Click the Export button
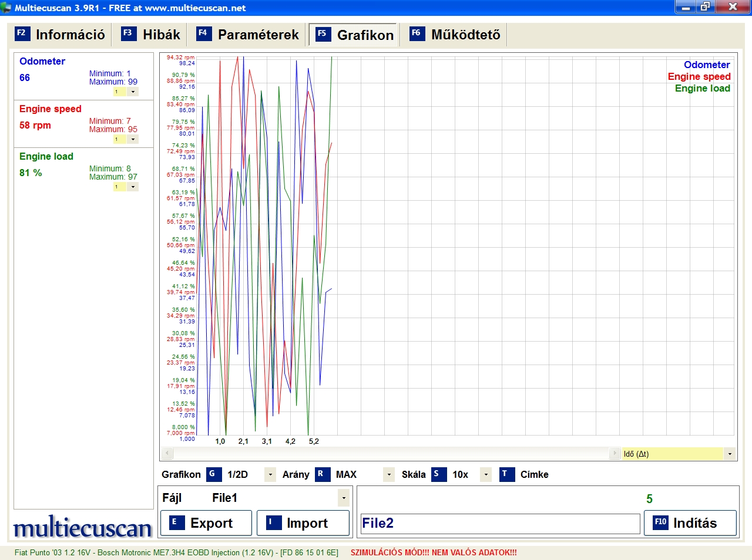 pos(206,522)
